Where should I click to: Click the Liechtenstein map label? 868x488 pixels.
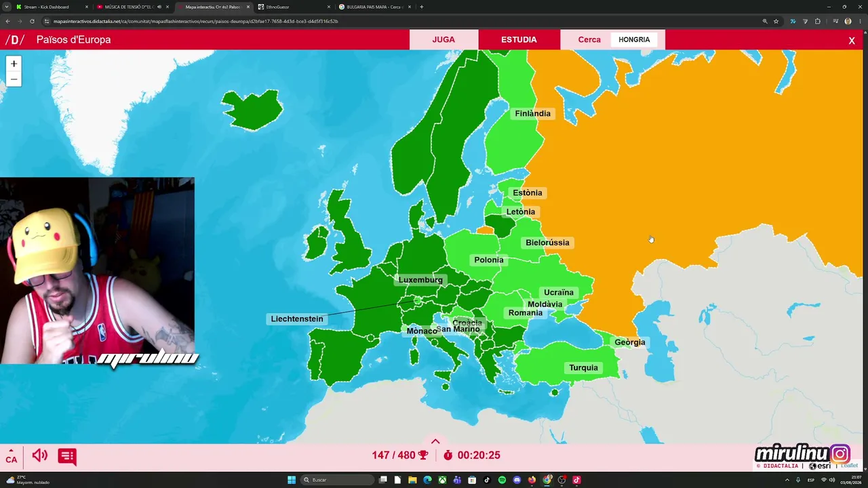297,319
